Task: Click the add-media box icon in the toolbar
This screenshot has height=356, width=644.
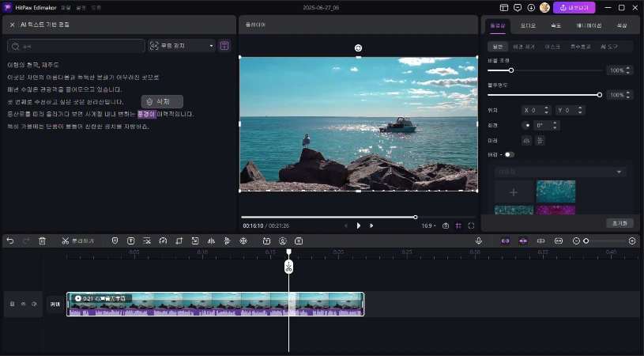Action: 299,241
